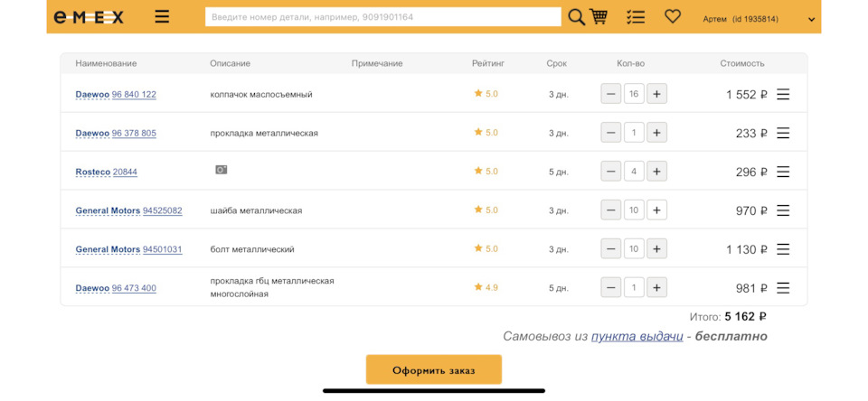Decrease quantity of Daewoo 96 840 122
This screenshot has width=868, height=401.
611,94
